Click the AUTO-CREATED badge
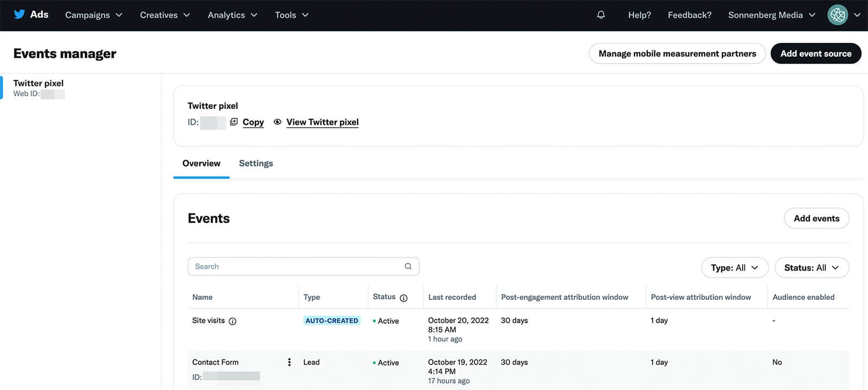868x390 pixels. 332,320
